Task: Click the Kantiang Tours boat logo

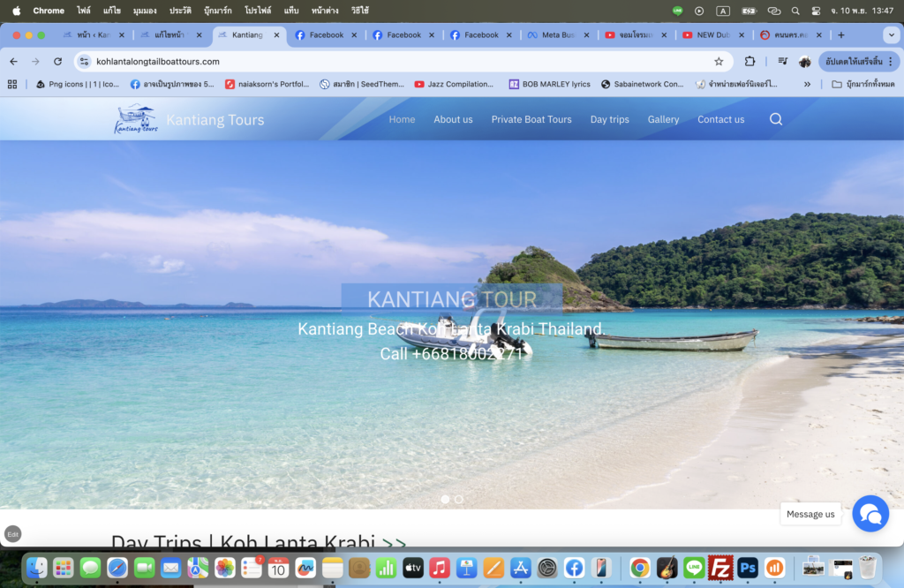Action: (x=136, y=119)
